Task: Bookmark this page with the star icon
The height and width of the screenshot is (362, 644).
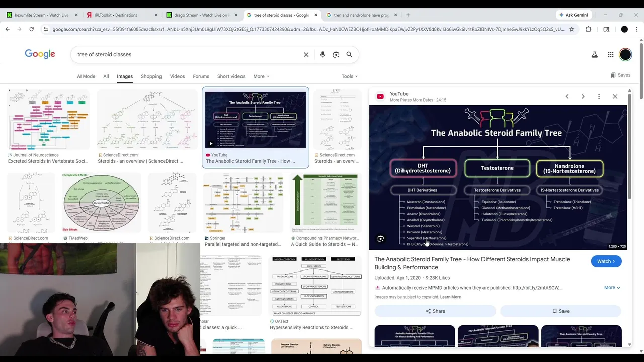Action: point(572,29)
